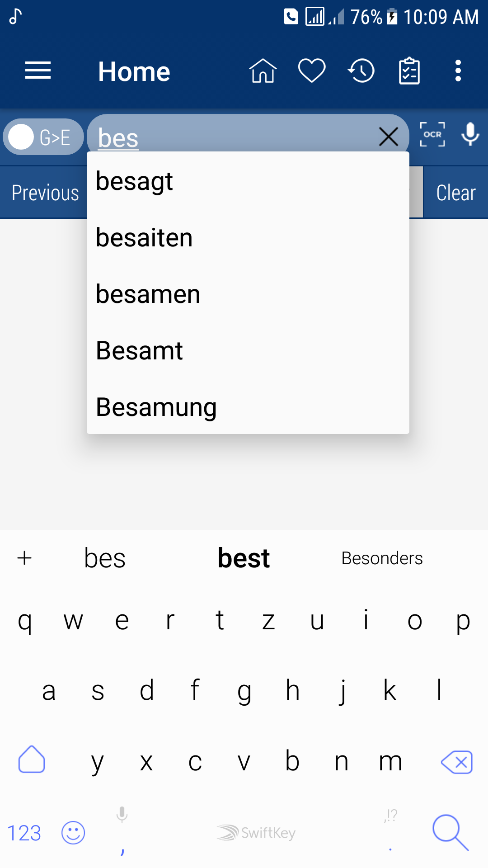Clear the search field with X
488x868 pixels.
[x=389, y=137]
